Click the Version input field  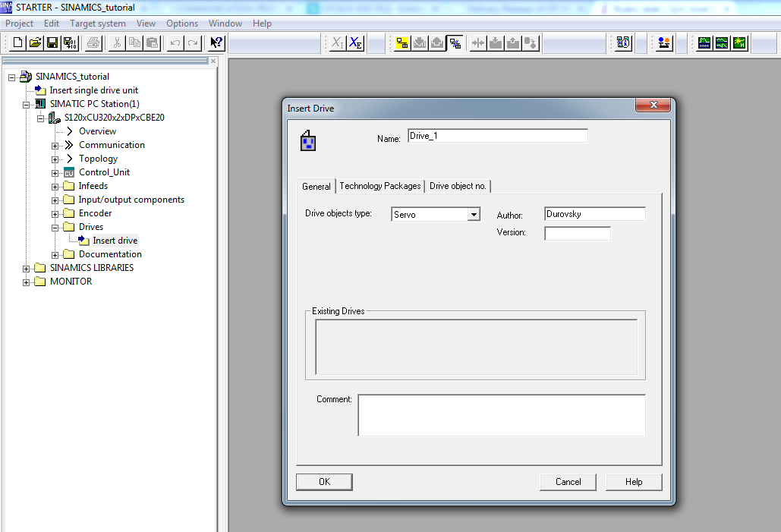coord(578,233)
